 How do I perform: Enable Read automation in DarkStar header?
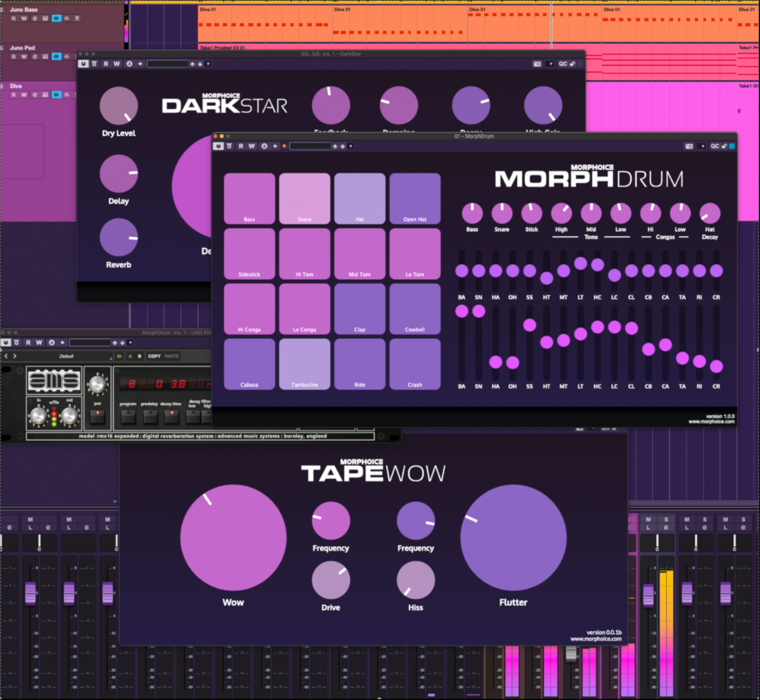(x=106, y=64)
